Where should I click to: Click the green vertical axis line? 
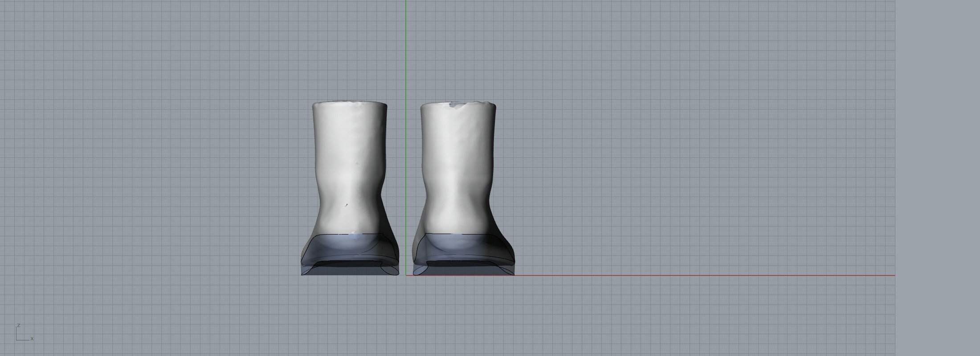coord(406,53)
